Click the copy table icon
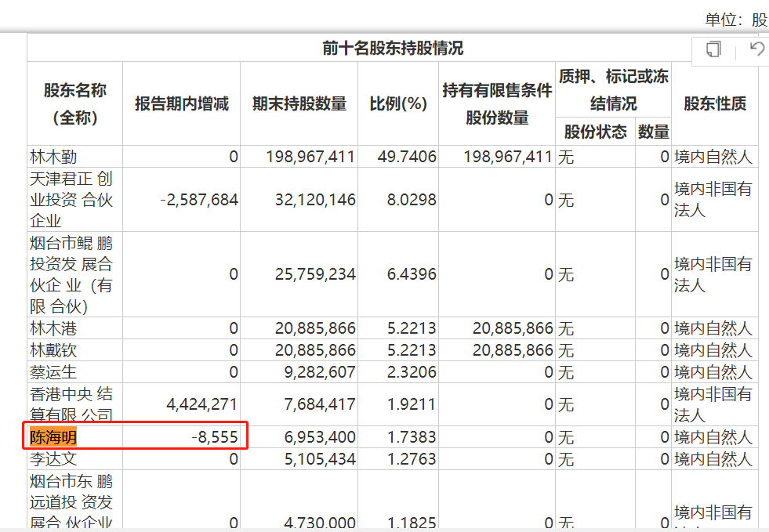Image resolution: width=769 pixels, height=532 pixels. pyautogui.click(x=713, y=49)
